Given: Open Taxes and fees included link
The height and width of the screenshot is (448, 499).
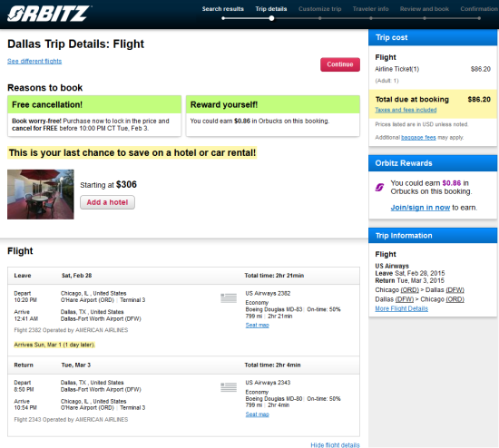Looking at the screenshot, I should coord(406,110).
